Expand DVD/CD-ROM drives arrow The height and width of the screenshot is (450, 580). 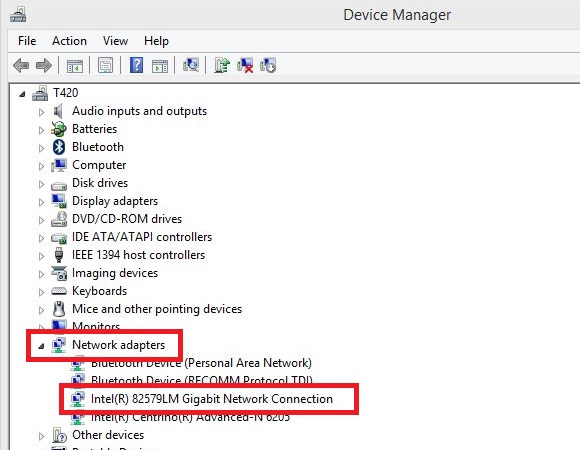(41, 220)
